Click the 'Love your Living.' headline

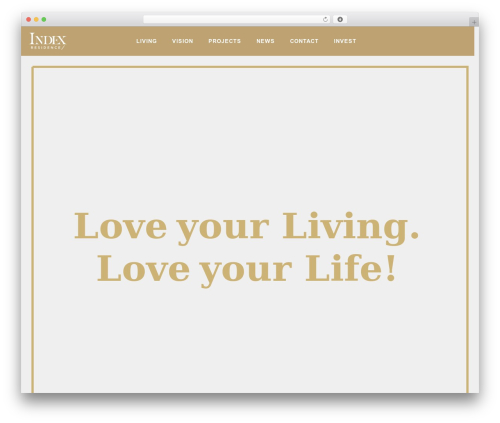tap(246, 228)
